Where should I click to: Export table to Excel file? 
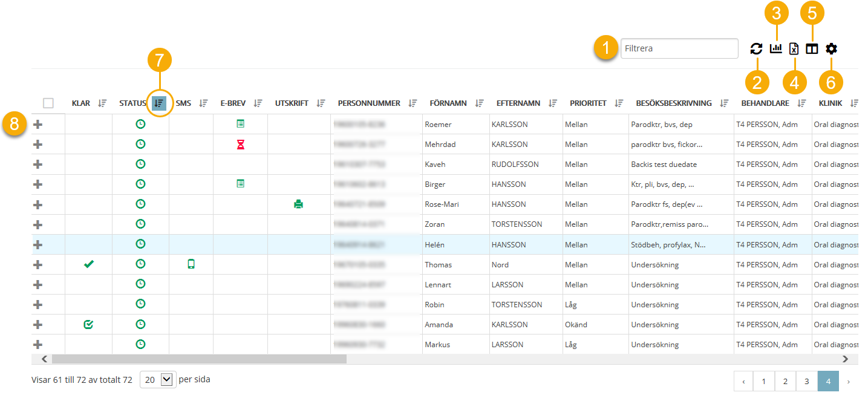(794, 49)
